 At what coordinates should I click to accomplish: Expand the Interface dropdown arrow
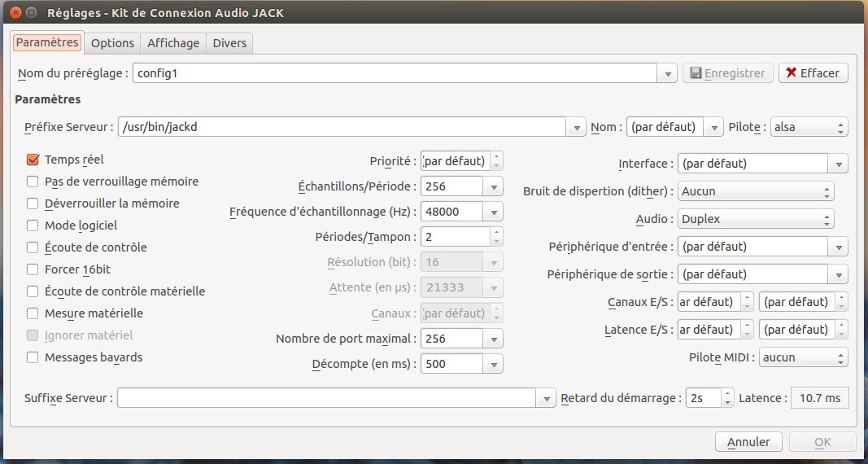coord(838,164)
